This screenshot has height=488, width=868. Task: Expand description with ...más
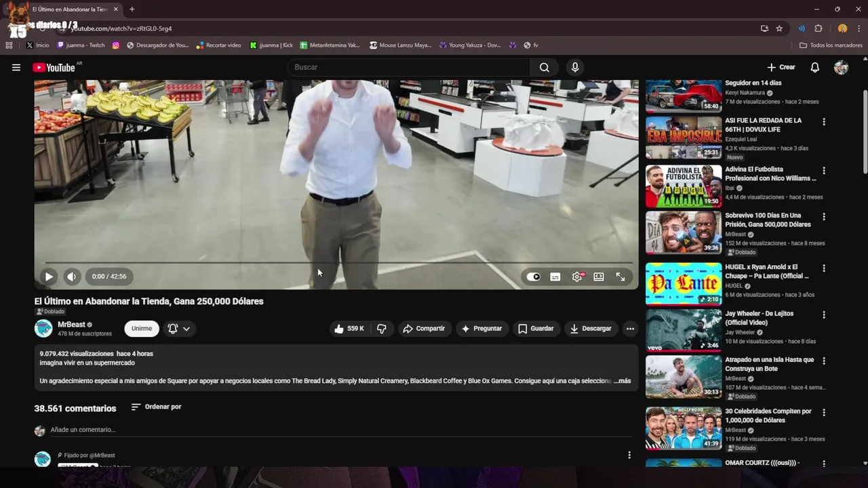pyautogui.click(x=623, y=381)
